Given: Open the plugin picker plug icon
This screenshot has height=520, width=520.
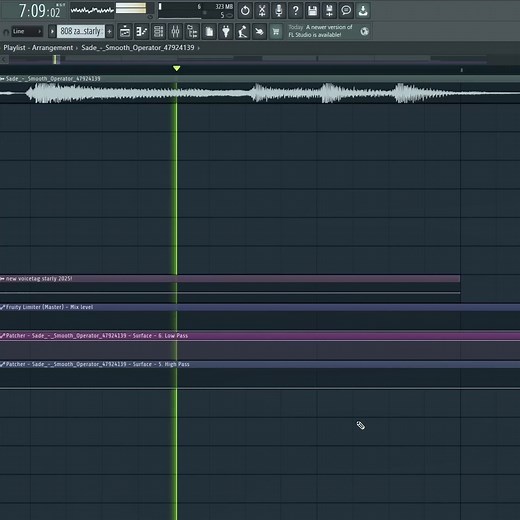Looking at the screenshot, I should click(x=226, y=32).
